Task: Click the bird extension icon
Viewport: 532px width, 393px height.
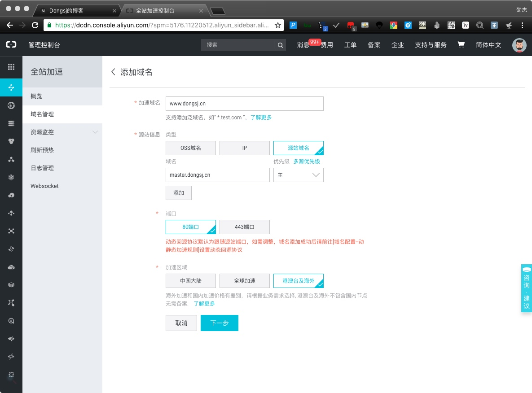Action: [x=509, y=25]
